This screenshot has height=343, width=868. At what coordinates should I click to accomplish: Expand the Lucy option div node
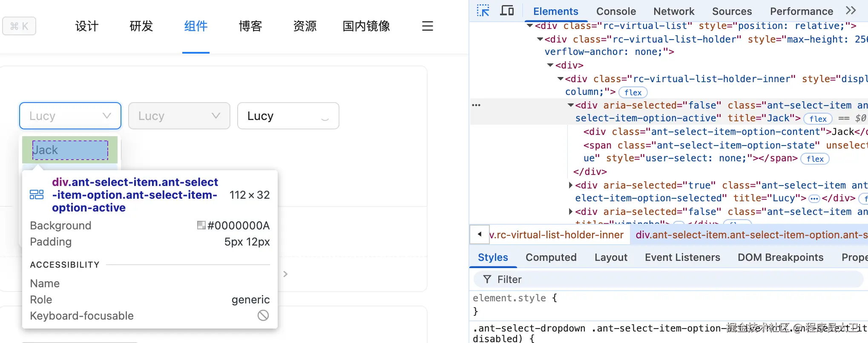(571, 186)
